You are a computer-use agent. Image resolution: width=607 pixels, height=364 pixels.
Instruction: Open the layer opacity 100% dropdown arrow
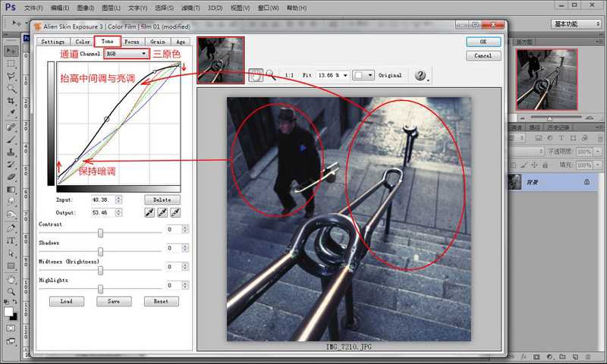pos(598,152)
